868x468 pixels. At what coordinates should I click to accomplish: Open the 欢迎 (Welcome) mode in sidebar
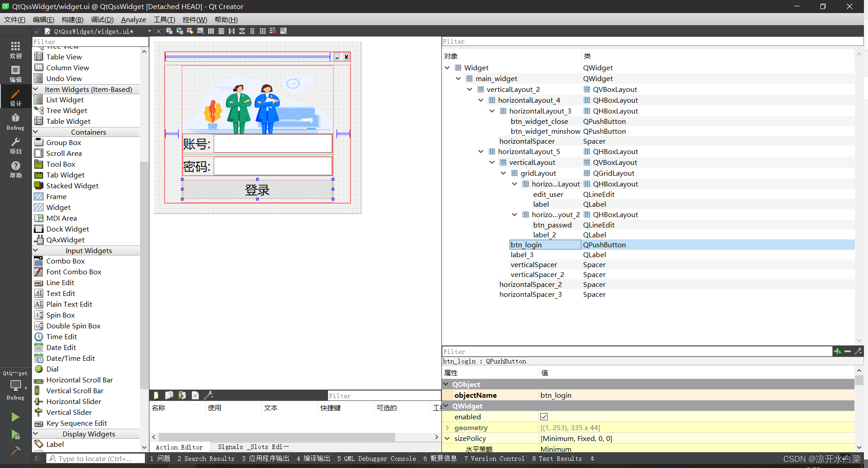(15, 50)
